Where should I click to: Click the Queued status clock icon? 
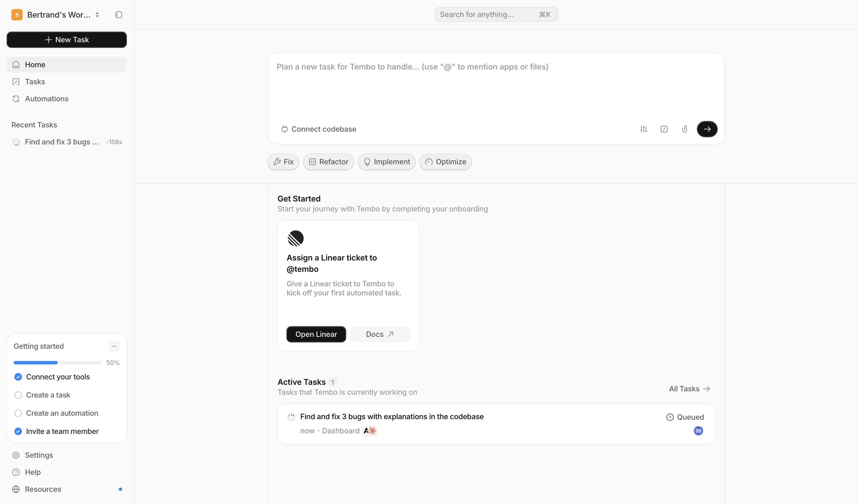[670, 417]
